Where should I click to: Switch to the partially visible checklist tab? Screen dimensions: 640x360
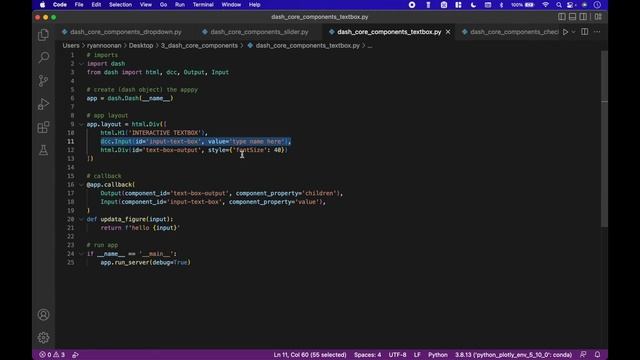[x=510, y=32]
